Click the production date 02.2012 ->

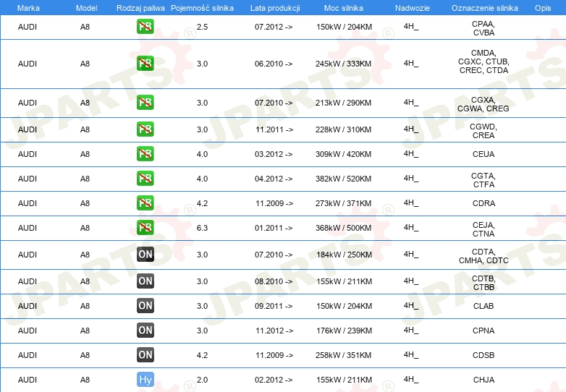coord(274,380)
